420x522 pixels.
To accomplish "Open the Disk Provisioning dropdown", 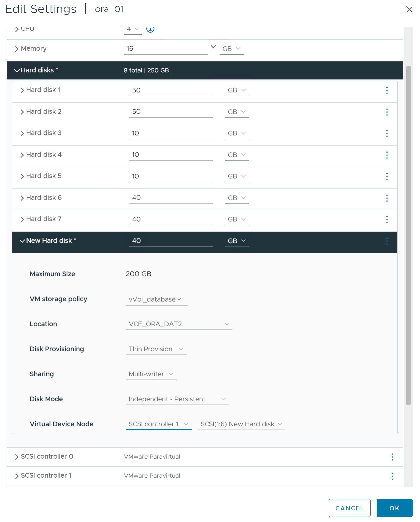I will (156, 349).
